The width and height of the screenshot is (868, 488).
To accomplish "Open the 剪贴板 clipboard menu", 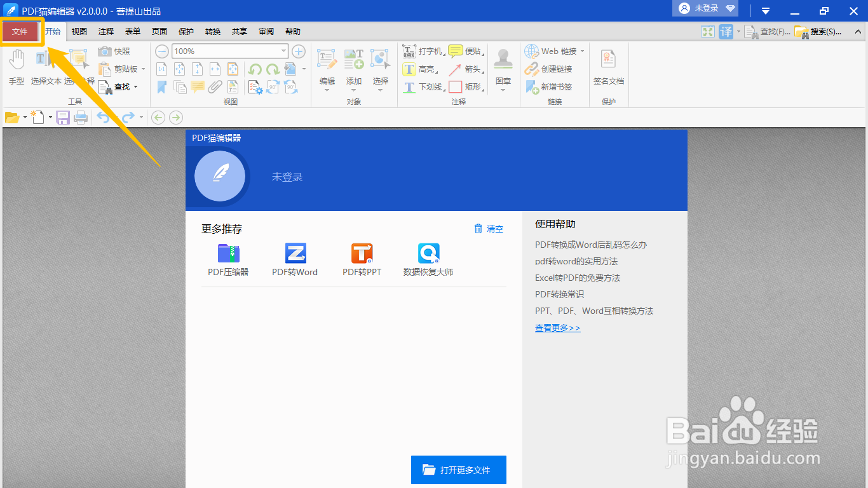I will 122,69.
